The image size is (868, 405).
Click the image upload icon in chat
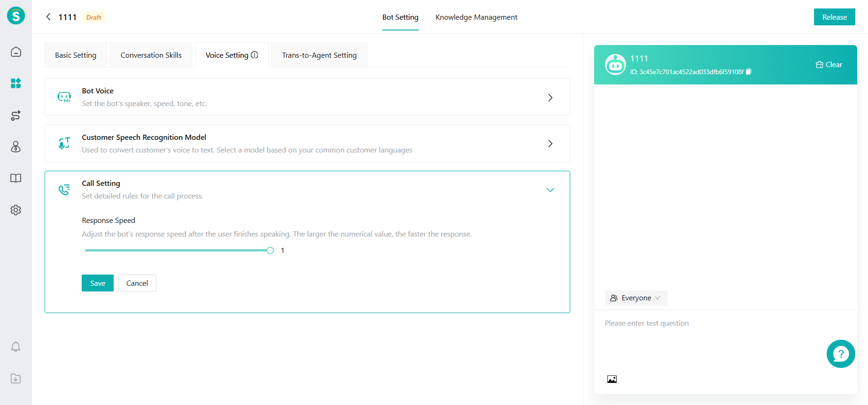612,379
